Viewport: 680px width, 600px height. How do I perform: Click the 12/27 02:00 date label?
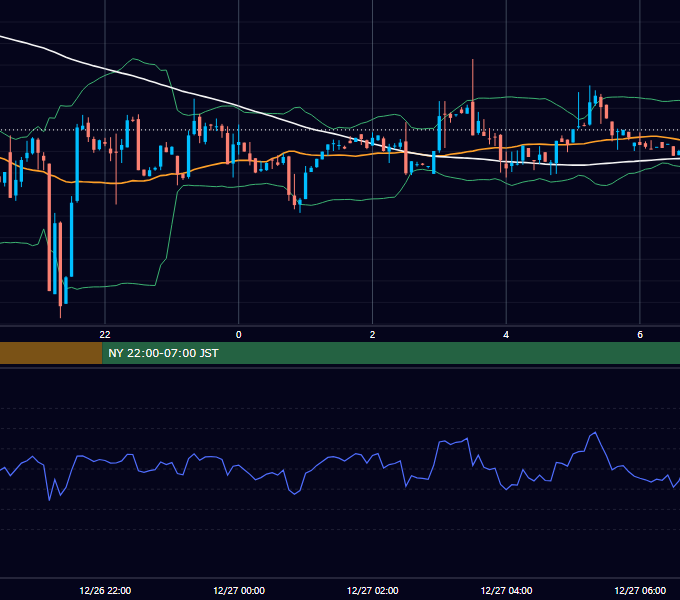point(373,590)
